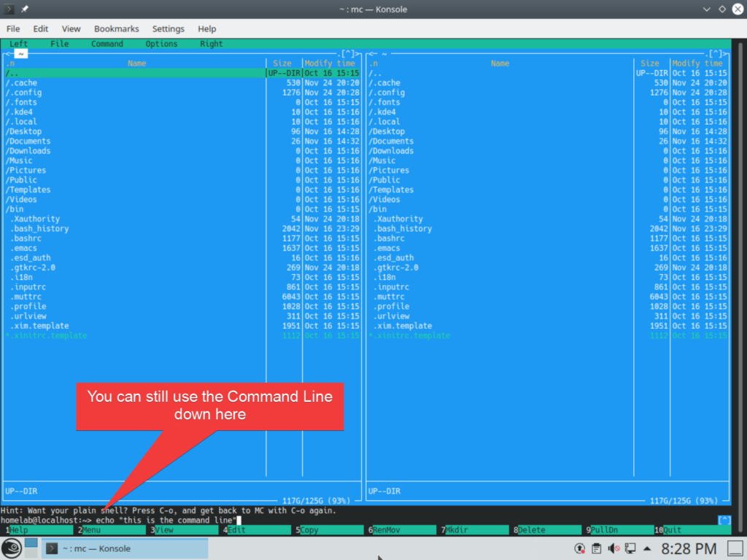Click the software update notifier tray icon
Viewport: 747px width, 560px height.
pyautogui.click(x=580, y=548)
